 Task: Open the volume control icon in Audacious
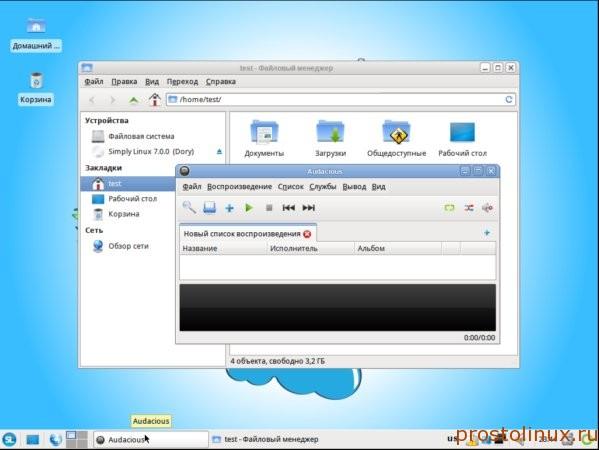coord(487,208)
